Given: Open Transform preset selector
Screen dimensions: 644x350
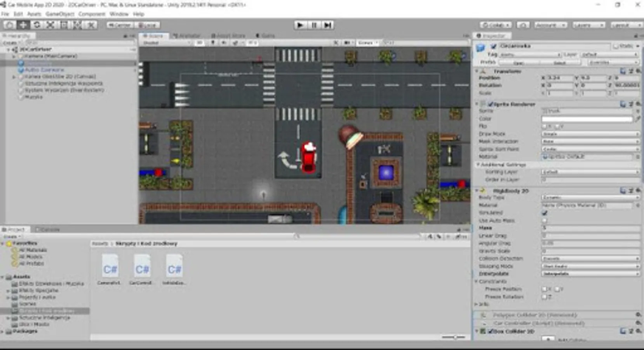Looking at the screenshot, I should click(630, 71).
